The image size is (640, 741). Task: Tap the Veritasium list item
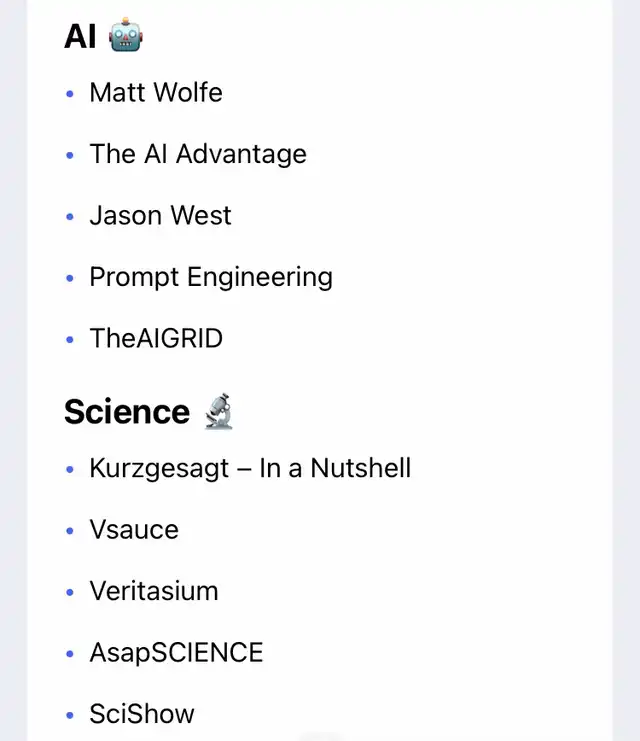[x=154, y=591]
